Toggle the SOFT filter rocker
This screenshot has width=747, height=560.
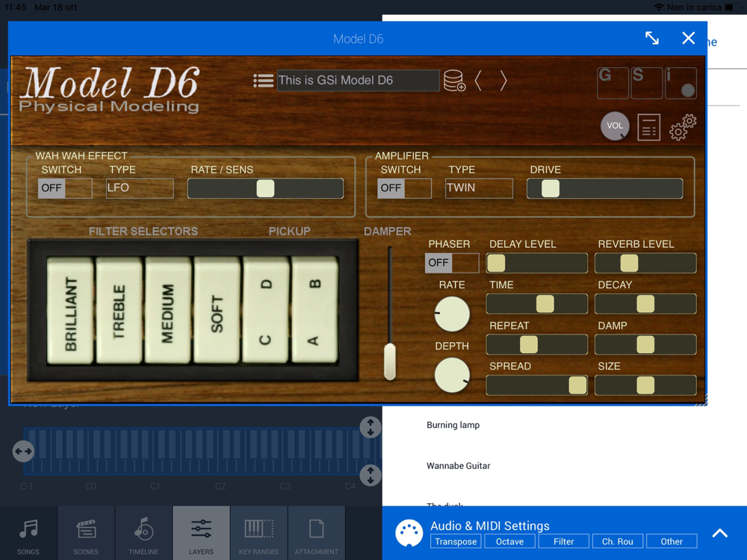(x=217, y=311)
